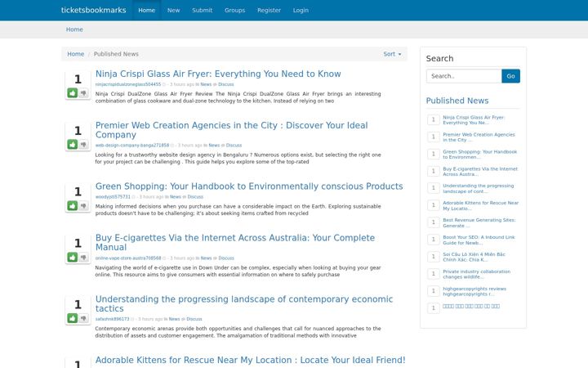Open the Adorable Kittens for Rescue headline
Viewport: 588px width, 368px height.
pos(250,360)
